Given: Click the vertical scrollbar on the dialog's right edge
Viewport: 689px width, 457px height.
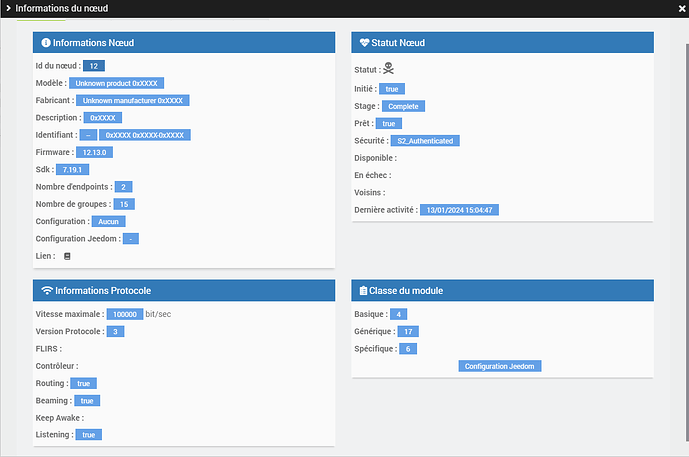Looking at the screenshot, I should [687, 242].
